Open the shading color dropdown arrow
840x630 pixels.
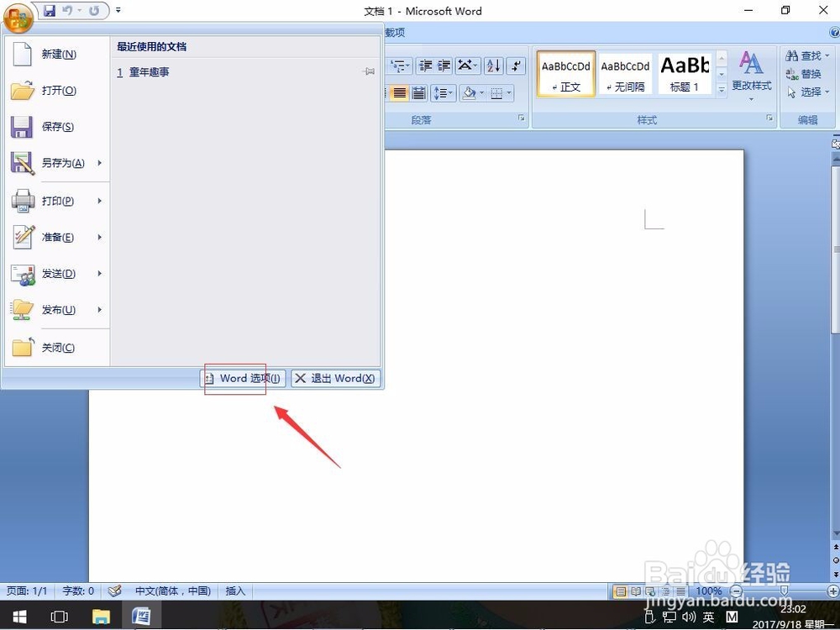[481, 93]
